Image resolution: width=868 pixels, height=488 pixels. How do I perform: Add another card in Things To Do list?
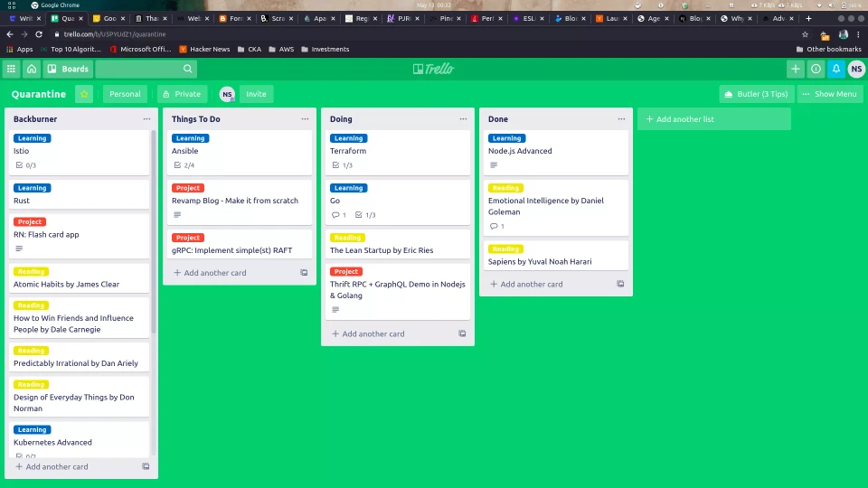(x=210, y=273)
